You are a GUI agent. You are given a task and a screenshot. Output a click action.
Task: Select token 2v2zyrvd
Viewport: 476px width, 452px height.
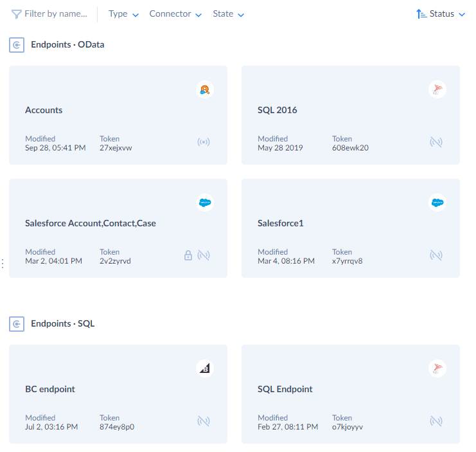pos(115,261)
